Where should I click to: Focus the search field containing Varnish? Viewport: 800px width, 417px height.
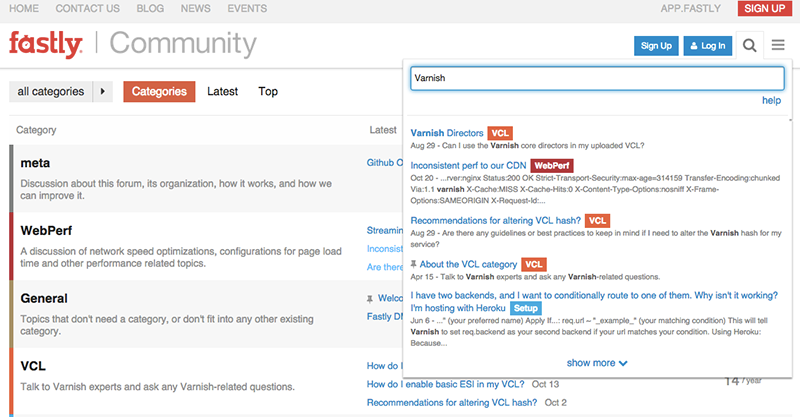[x=597, y=78]
